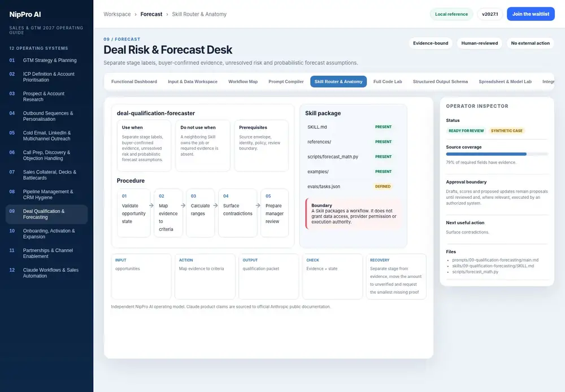Open the Workspace breadcrumb link

[x=117, y=14]
